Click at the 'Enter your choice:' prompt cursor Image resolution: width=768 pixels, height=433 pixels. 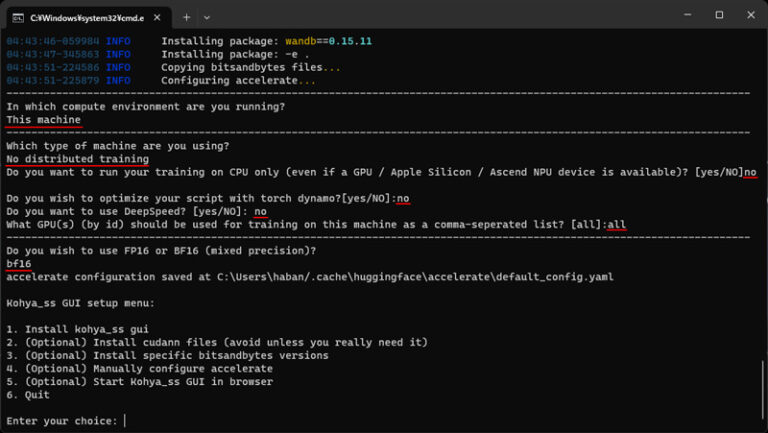coord(125,420)
